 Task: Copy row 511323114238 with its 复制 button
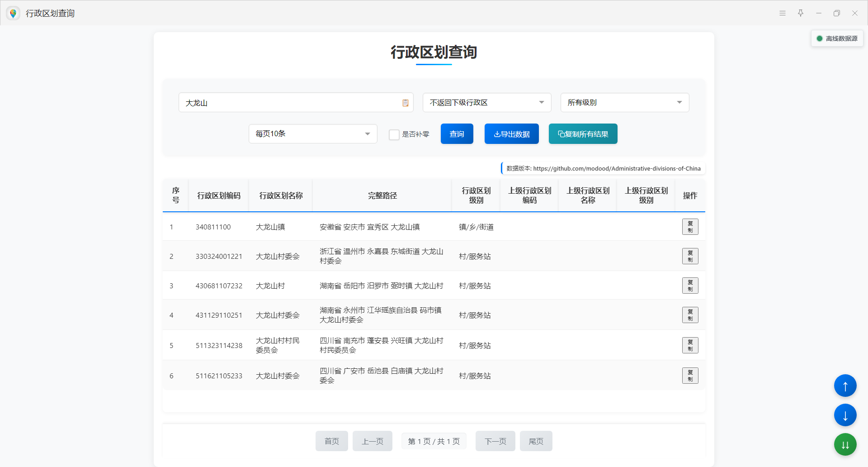click(x=690, y=345)
